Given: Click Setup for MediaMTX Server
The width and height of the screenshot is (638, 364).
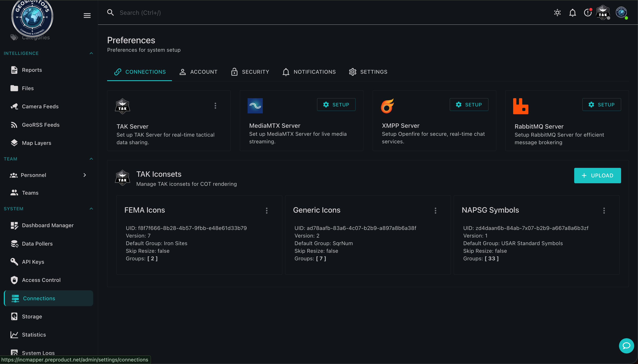Looking at the screenshot, I should click(x=336, y=105).
